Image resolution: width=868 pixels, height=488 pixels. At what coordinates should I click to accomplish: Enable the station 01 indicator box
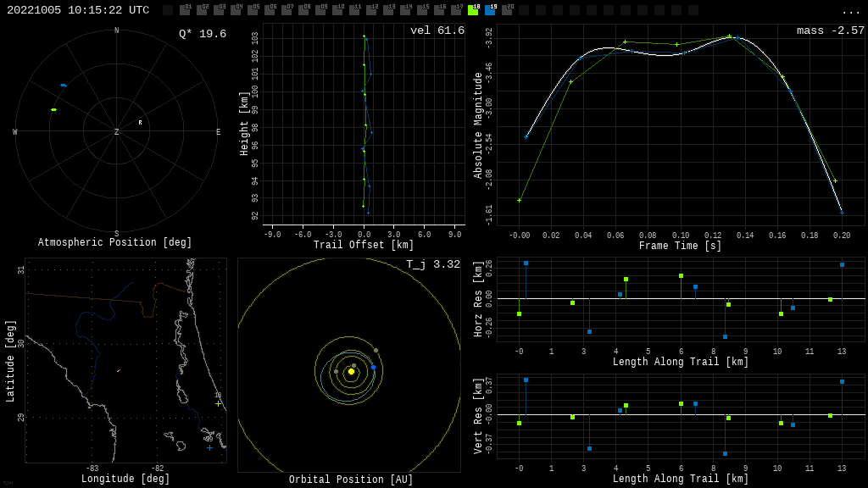185,10
